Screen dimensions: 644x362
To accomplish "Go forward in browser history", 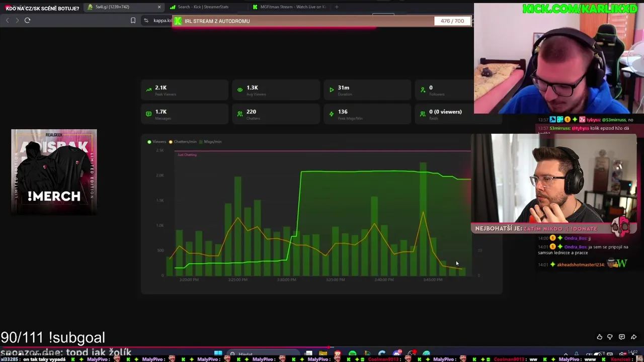I will [x=17, y=20].
